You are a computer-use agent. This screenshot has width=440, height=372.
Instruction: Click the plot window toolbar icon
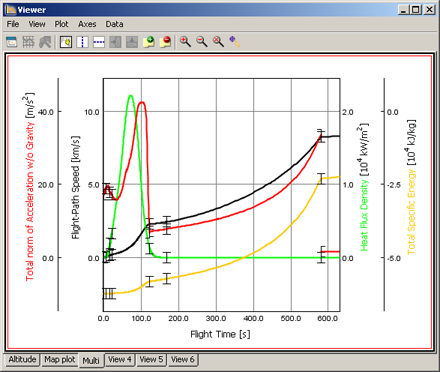pyautogui.click(x=12, y=42)
